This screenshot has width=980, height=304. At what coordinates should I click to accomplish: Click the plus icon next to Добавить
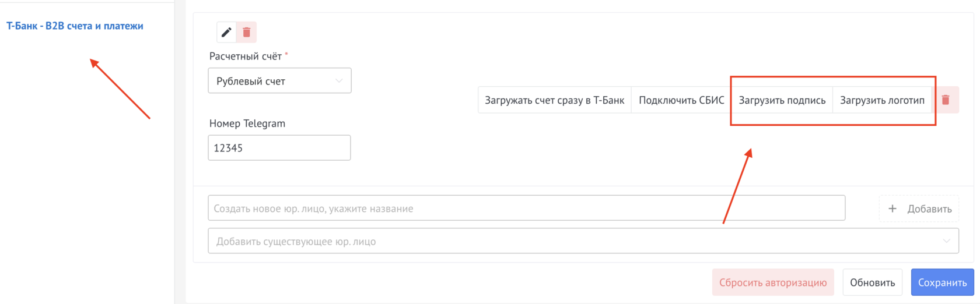click(892, 208)
